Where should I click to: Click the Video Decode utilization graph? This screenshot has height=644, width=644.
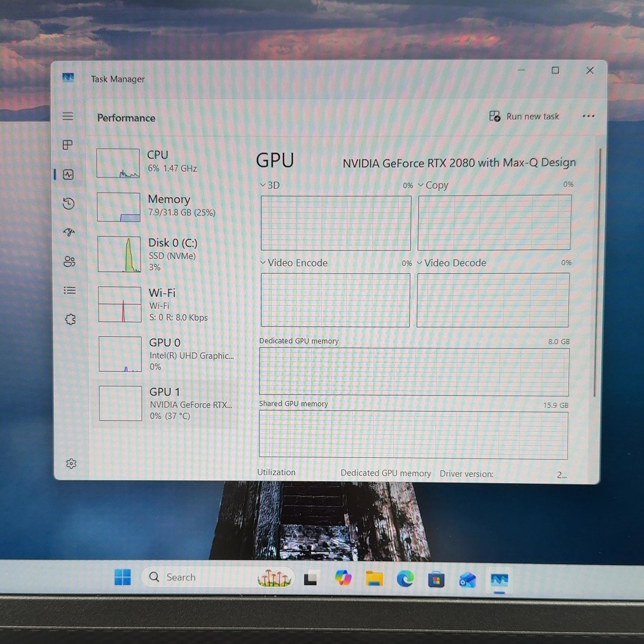coord(493,300)
